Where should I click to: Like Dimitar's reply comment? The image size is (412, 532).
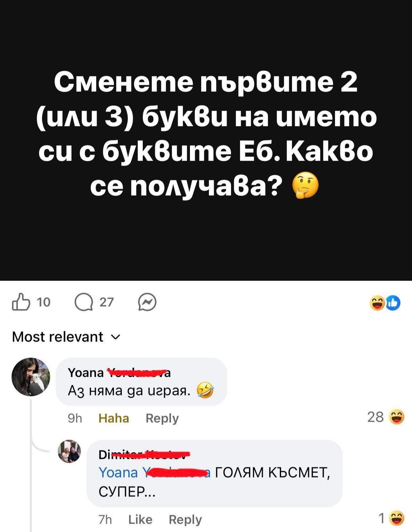click(140, 519)
